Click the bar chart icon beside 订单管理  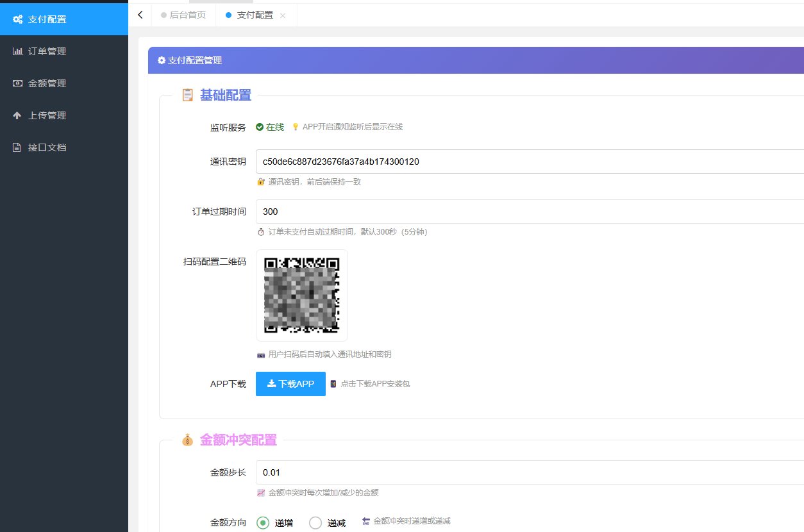coord(17,51)
